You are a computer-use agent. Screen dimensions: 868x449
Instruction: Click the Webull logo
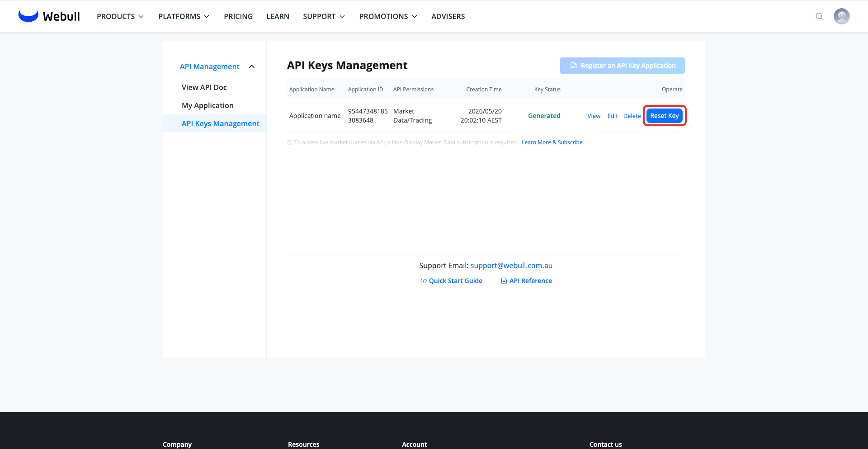click(49, 16)
